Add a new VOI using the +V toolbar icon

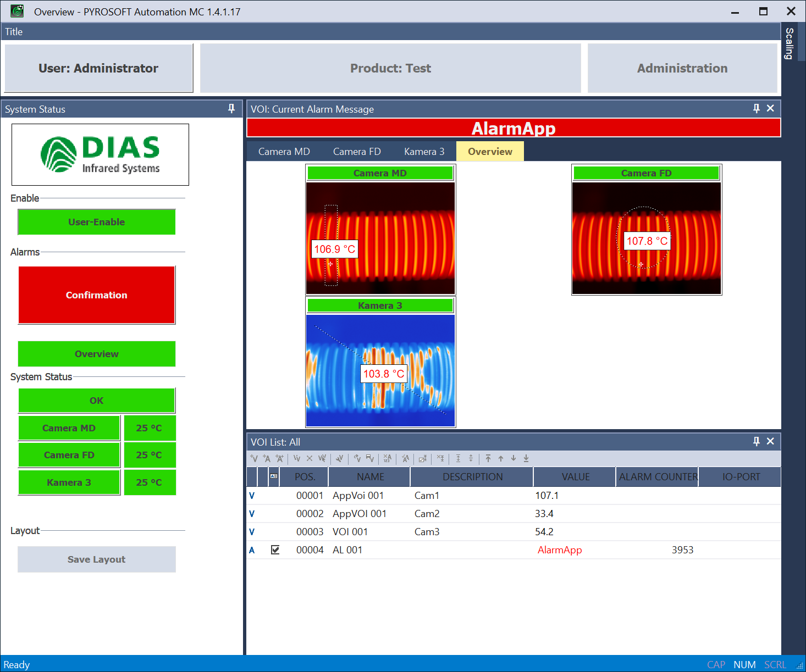[x=255, y=458]
